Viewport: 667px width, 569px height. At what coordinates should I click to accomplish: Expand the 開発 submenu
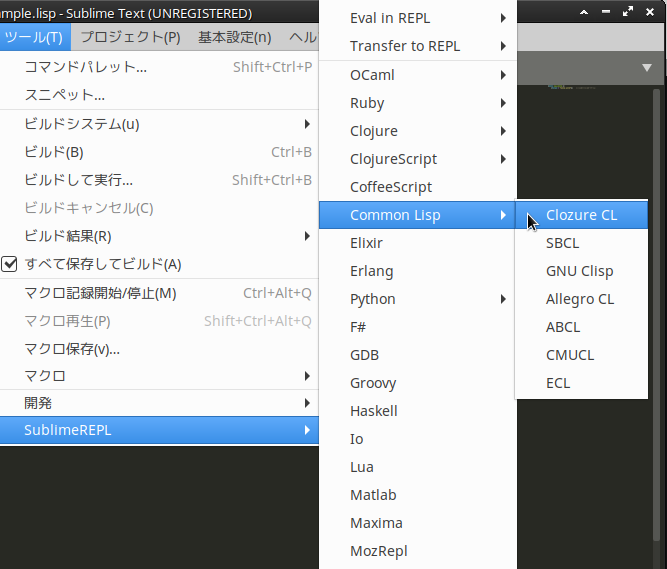[x=159, y=403]
